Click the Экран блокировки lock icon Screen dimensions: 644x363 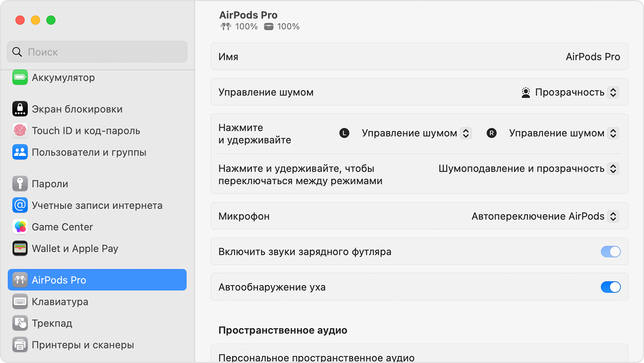click(20, 109)
